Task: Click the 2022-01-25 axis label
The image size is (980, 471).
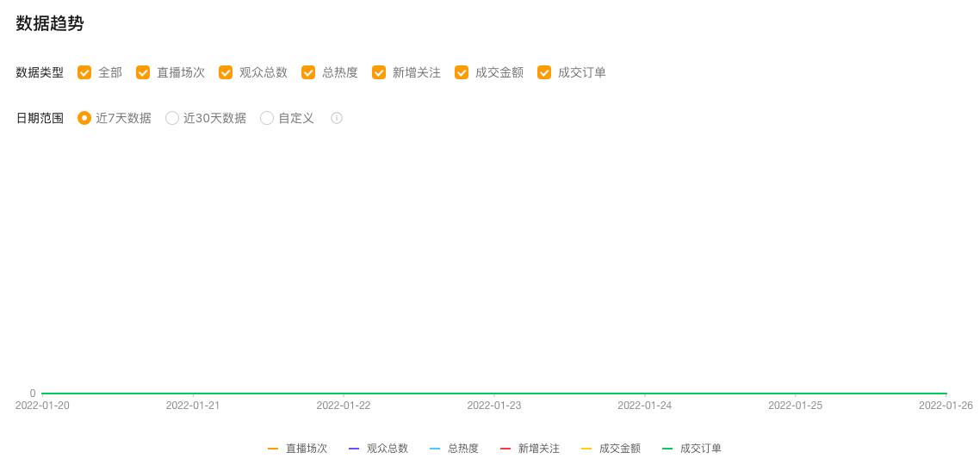Action: tap(796, 406)
